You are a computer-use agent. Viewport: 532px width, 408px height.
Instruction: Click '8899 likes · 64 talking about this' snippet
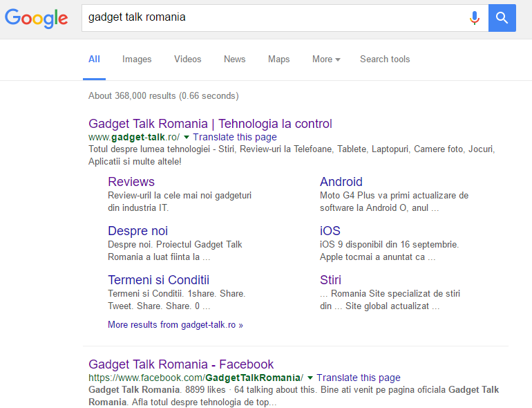(x=250, y=389)
